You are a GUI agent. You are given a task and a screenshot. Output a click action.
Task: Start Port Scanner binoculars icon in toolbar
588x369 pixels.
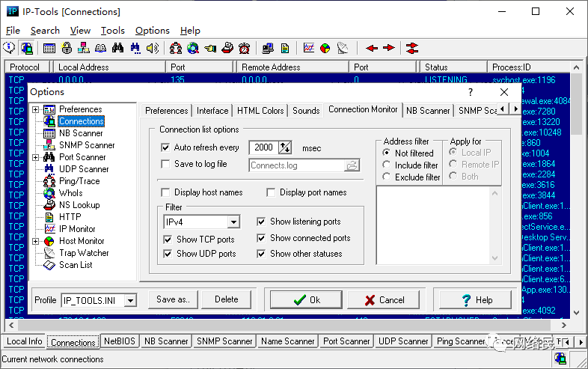tap(117, 48)
